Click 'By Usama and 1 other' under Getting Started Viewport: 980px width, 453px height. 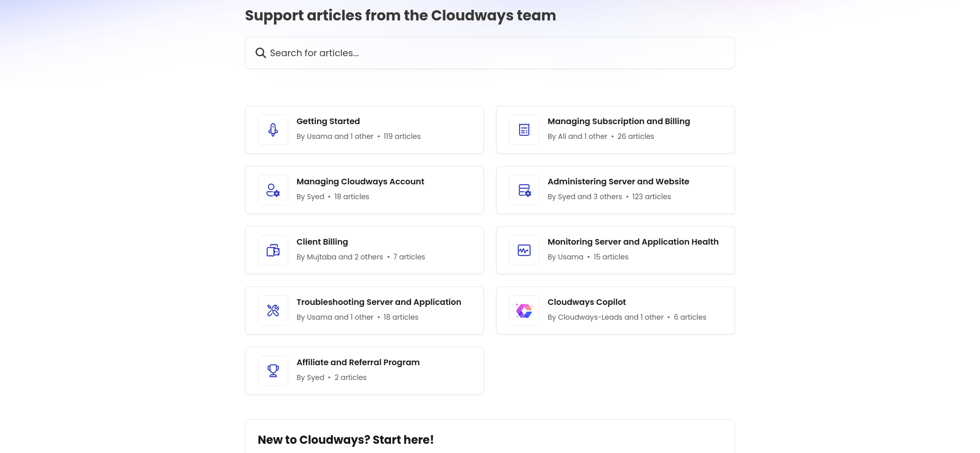tap(335, 136)
